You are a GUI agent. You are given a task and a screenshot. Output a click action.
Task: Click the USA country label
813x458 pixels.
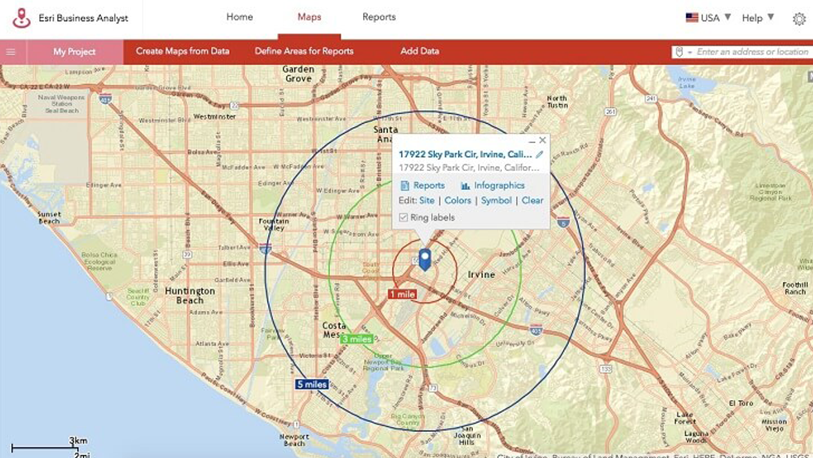(710, 18)
